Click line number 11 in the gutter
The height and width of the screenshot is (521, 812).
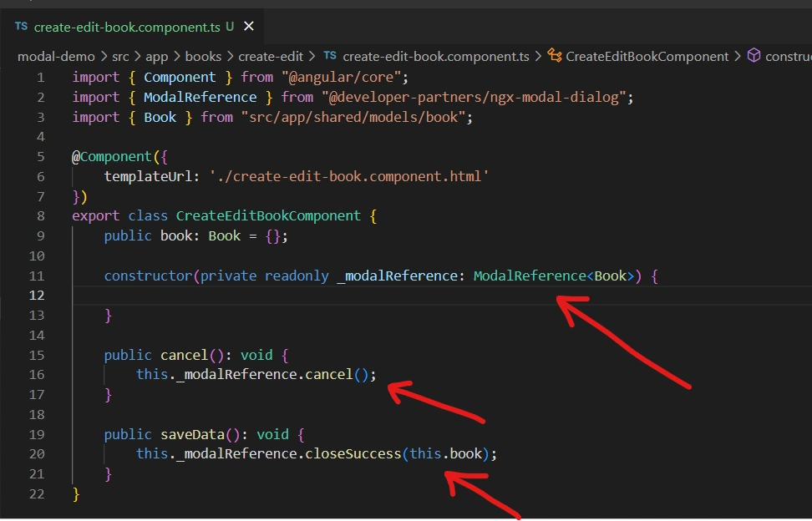tap(36, 276)
